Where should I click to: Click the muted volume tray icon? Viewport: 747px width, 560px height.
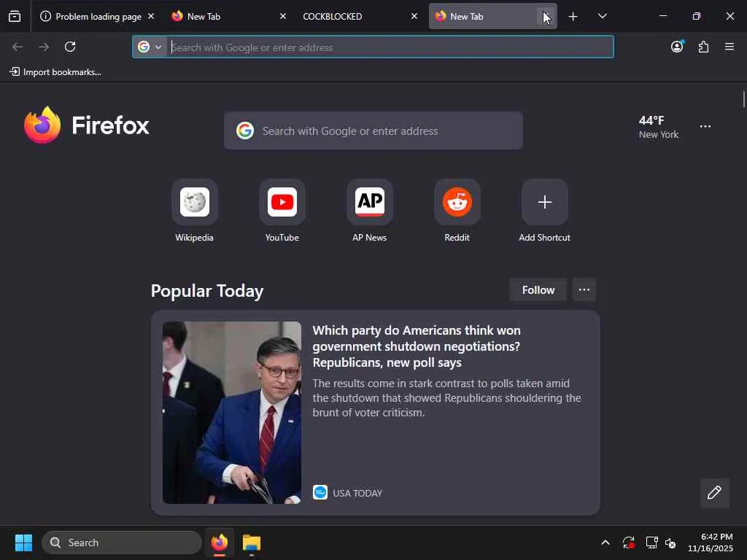click(x=671, y=542)
